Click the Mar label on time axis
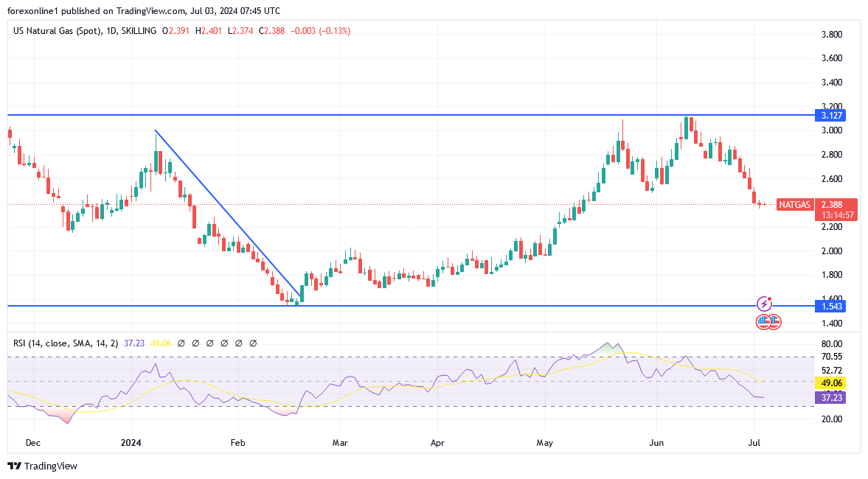 click(x=340, y=442)
